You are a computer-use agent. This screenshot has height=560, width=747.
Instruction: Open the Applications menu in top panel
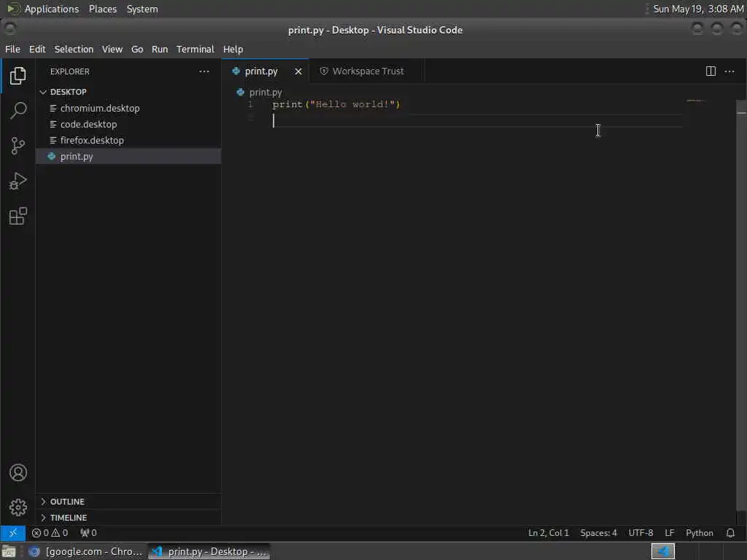[52, 9]
